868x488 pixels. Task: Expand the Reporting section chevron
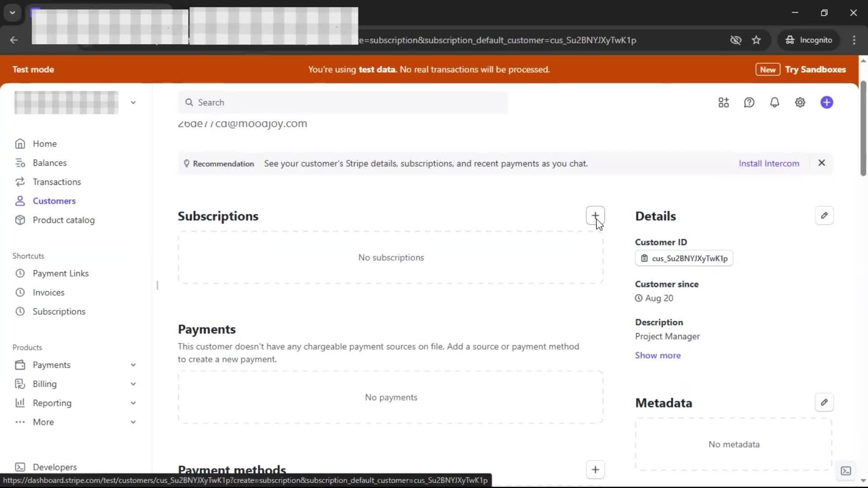point(133,403)
